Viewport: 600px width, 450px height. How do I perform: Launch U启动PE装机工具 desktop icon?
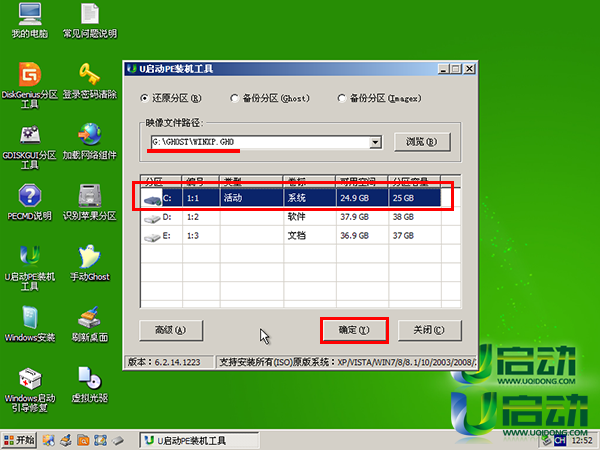(x=30, y=267)
